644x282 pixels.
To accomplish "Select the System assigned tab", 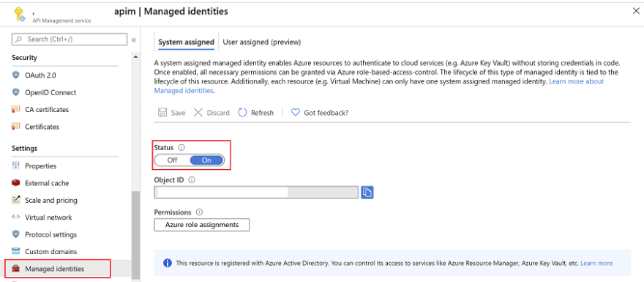I will click(186, 42).
